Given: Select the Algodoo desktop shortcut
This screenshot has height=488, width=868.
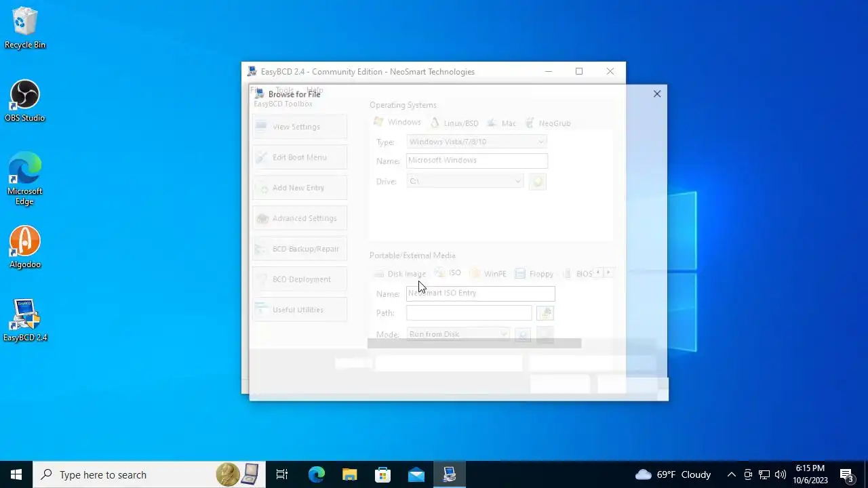Looking at the screenshot, I should pos(25,248).
